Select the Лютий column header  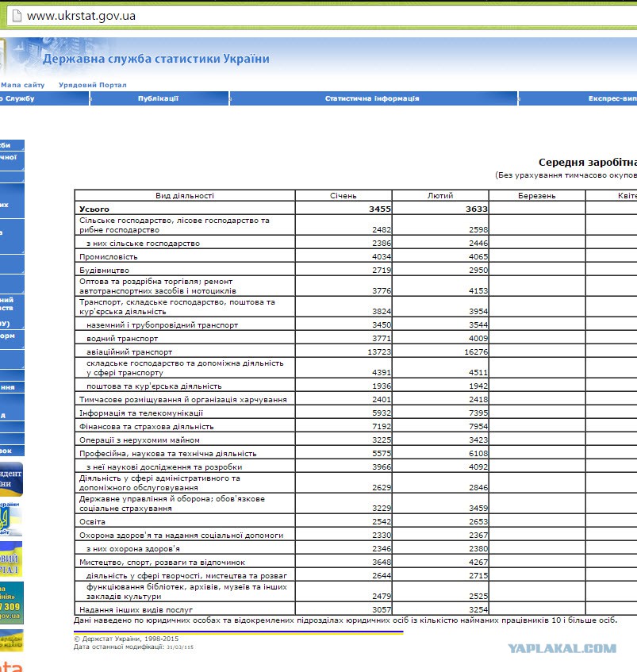tap(440, 195)
